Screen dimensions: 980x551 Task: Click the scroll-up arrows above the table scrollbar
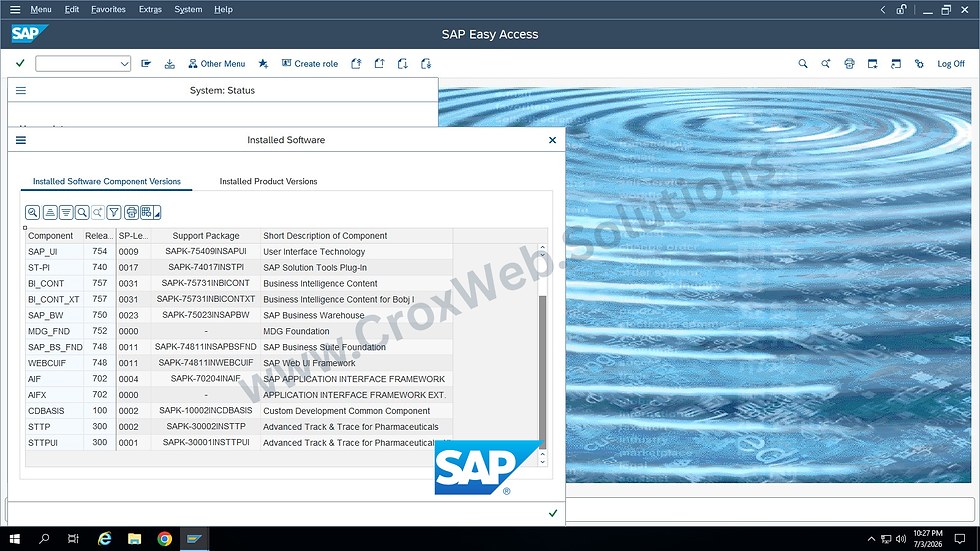click(x=542, y=252)
